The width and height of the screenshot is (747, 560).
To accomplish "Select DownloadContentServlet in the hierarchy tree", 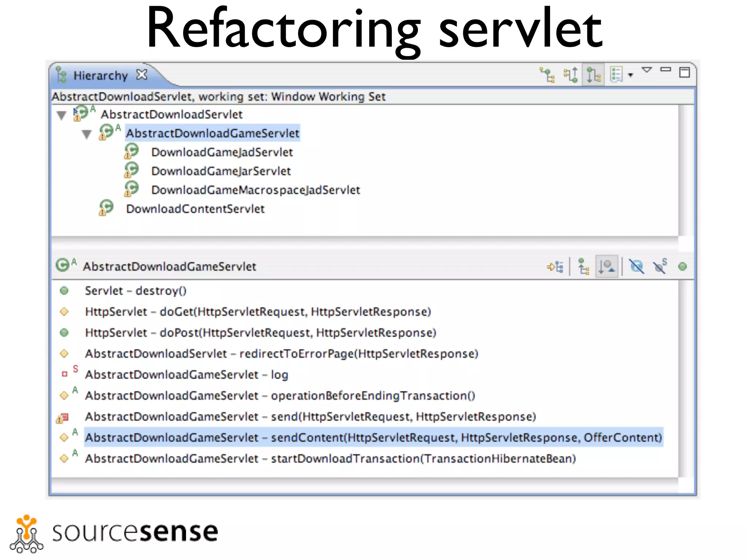I will (x=195, y=209).
